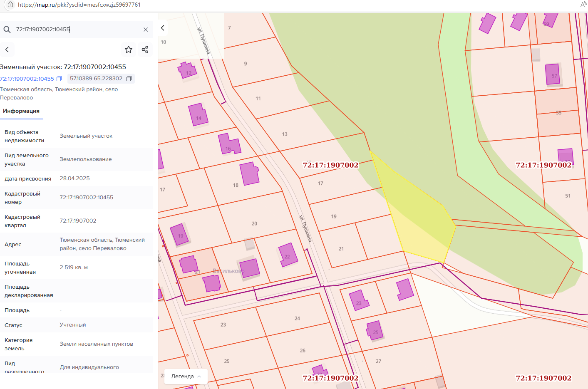Focus the cadastral number search input
This screenshot has height=389, width=588.
click(x=75, y=30)
